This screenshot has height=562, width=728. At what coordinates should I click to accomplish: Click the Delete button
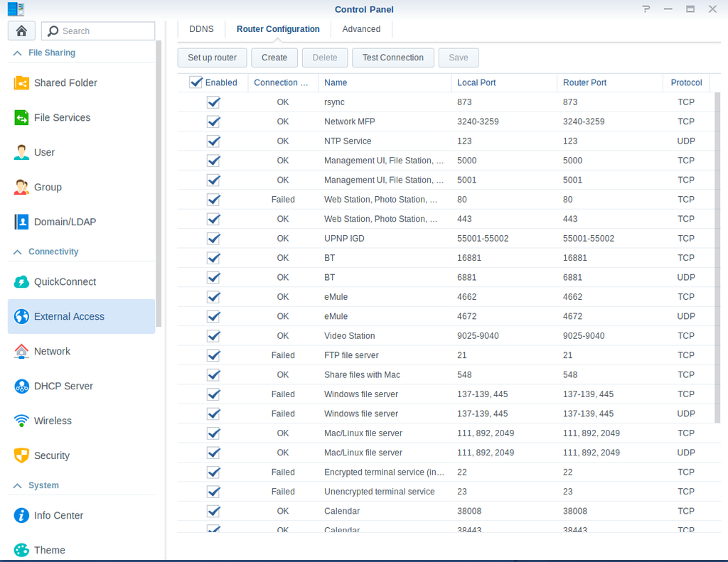(325, 58)
